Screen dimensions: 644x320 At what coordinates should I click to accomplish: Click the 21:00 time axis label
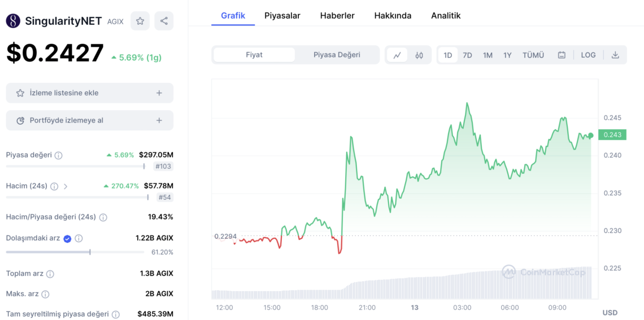click(367, 308)
